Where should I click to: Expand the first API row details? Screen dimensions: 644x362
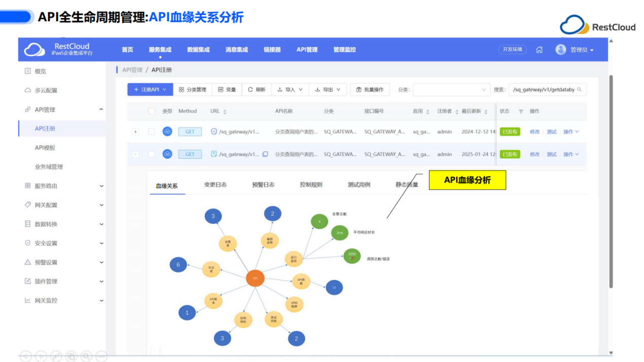coord(135,131)
